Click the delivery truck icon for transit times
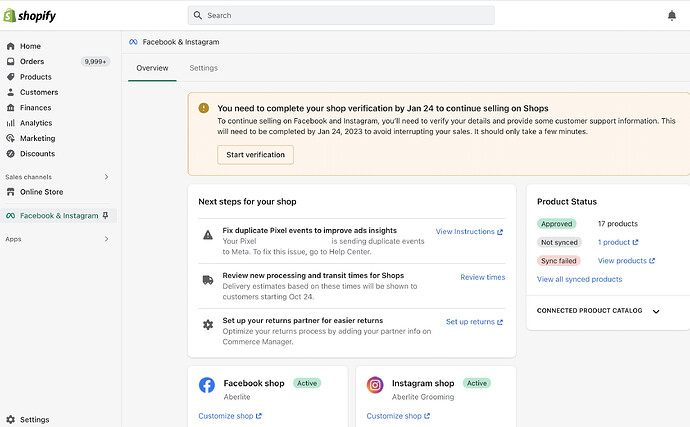The height and width of the screenshot is (427, 690). 208,280
